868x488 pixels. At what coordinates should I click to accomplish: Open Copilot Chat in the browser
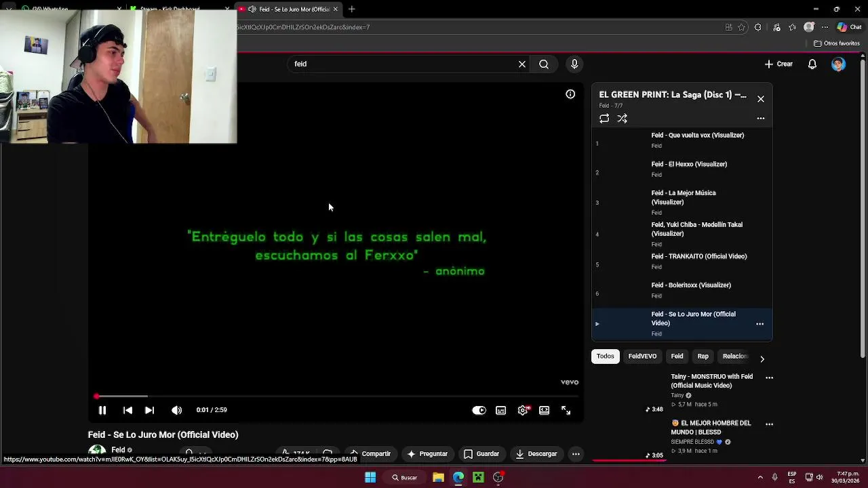click(x=848, y=27)
